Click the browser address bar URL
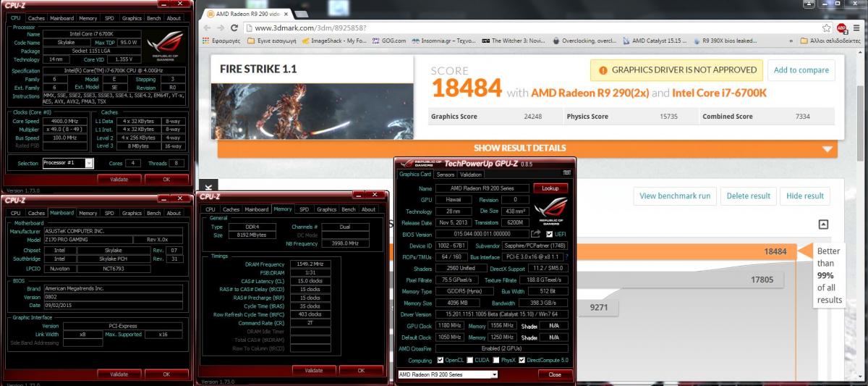This screenshot has height=386, width=868. 310,28
